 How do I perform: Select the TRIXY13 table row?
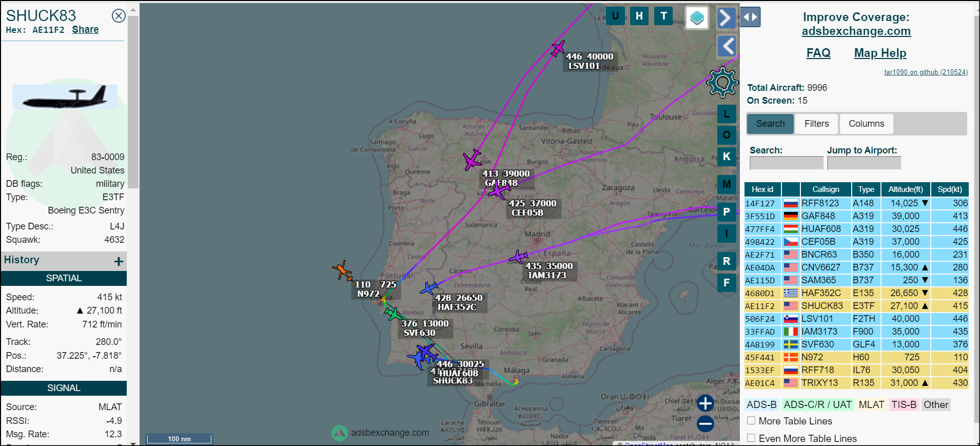pos(856,383)
